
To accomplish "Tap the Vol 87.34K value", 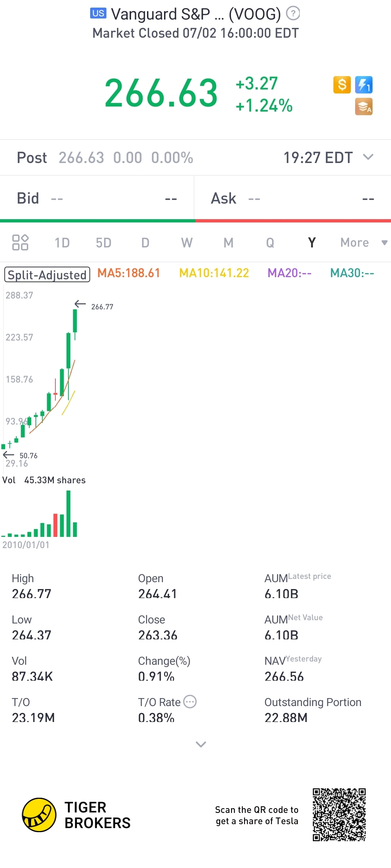I will 32,676.
